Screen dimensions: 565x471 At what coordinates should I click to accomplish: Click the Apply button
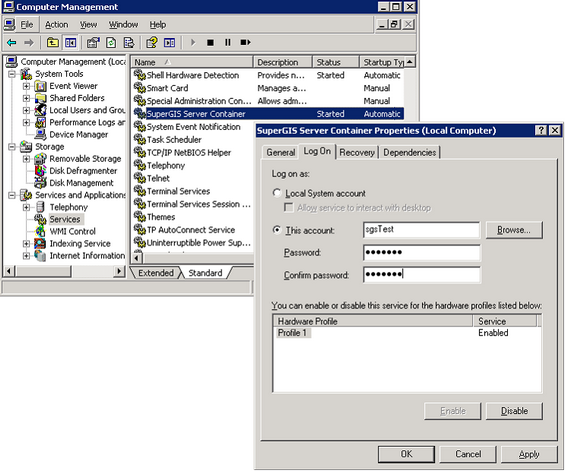[x=529, y=454]
